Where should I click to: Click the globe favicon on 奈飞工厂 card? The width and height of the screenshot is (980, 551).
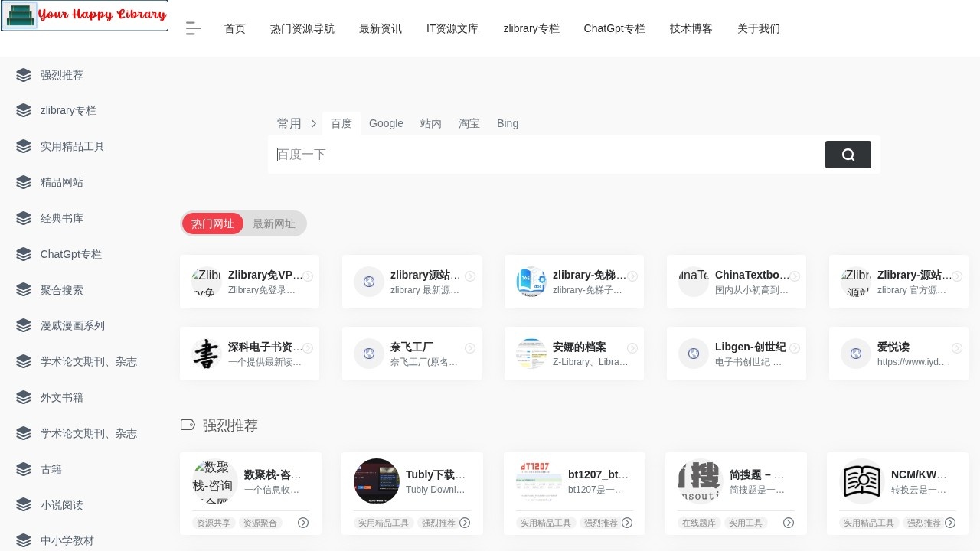pyautogui.click(x=369, y=354)
